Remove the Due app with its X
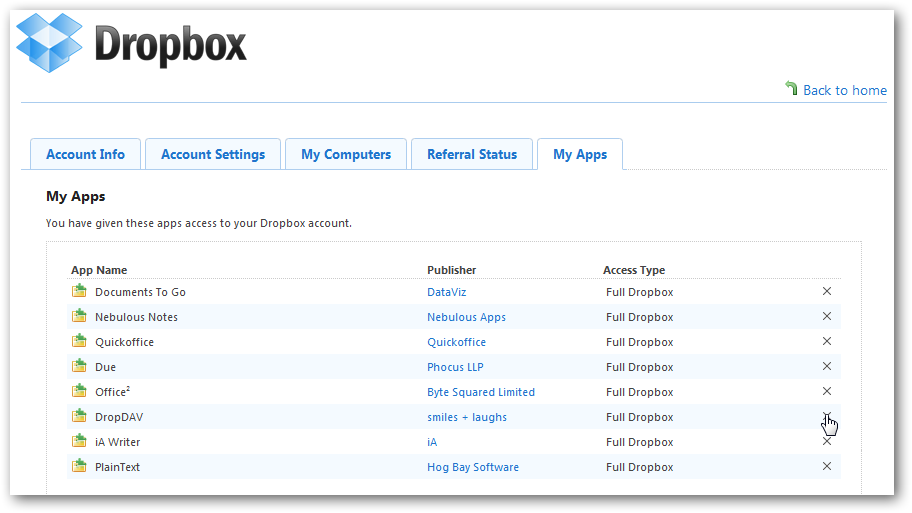This screenshot has width=912, height=513. coord(826,366)
